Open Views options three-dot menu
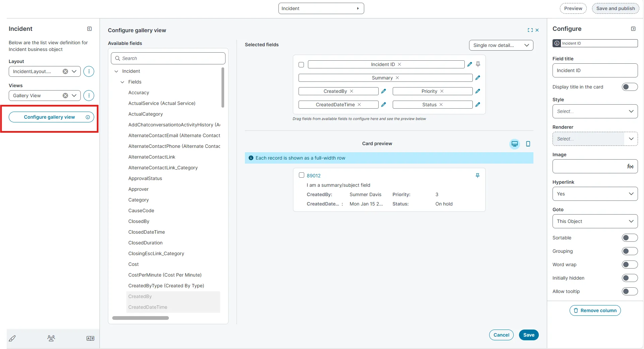The image size is (644, 349). [89, 96]
